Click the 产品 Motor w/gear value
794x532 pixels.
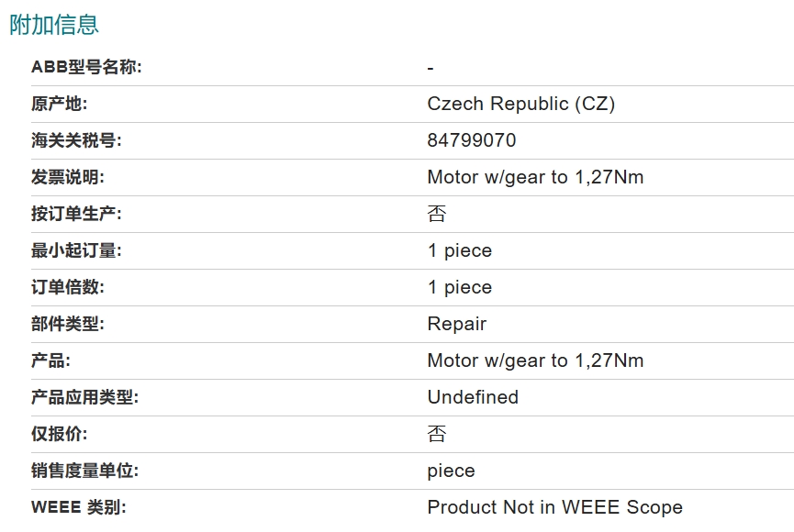point(535,360)
